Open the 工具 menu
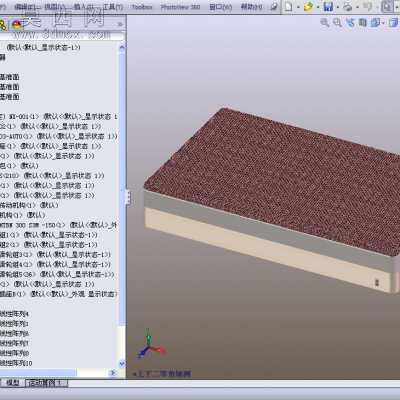The height and width of the screenshot is (400, 400). pos(113,7)
